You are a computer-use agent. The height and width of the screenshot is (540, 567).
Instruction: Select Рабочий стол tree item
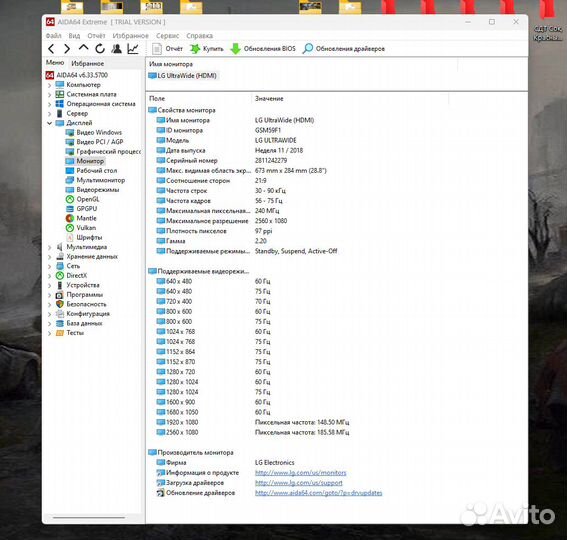tap(91, 170)
